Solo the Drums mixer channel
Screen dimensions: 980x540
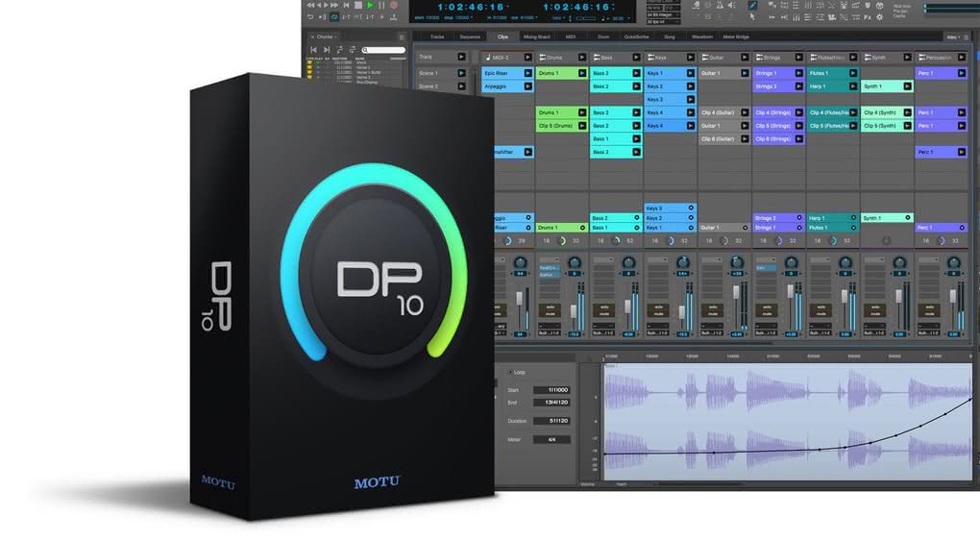(x=550, y=307)
